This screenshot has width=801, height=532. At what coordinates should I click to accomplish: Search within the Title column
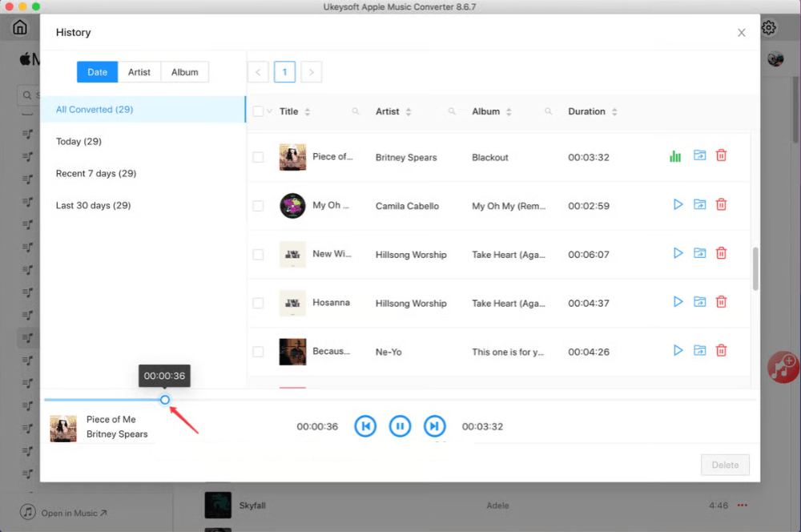(356, 111)
